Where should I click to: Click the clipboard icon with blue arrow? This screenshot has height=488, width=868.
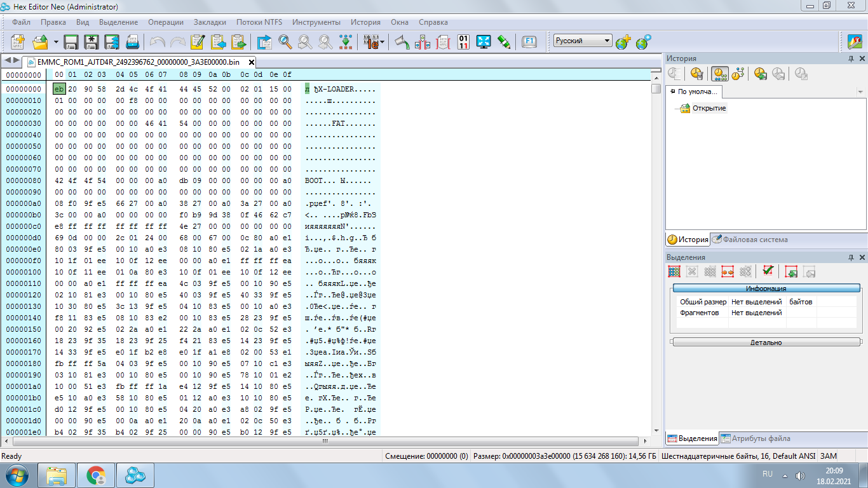coord(219,42)
